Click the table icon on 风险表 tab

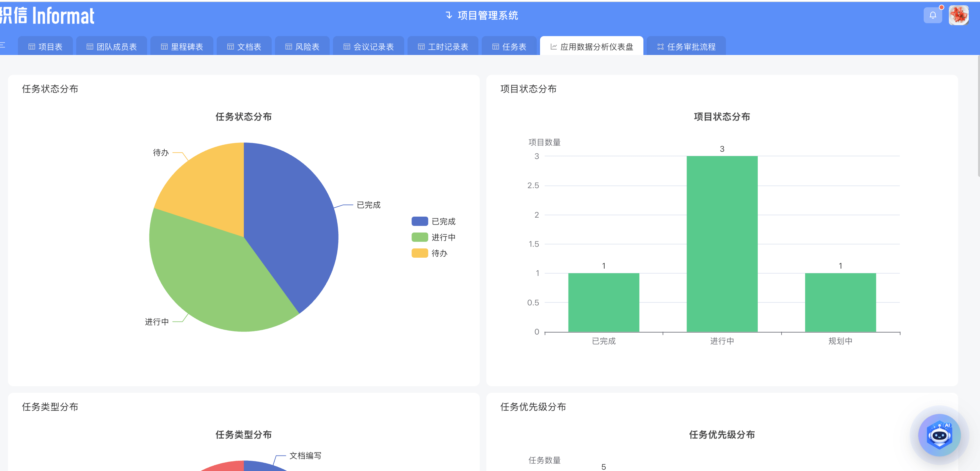point(288,47)
